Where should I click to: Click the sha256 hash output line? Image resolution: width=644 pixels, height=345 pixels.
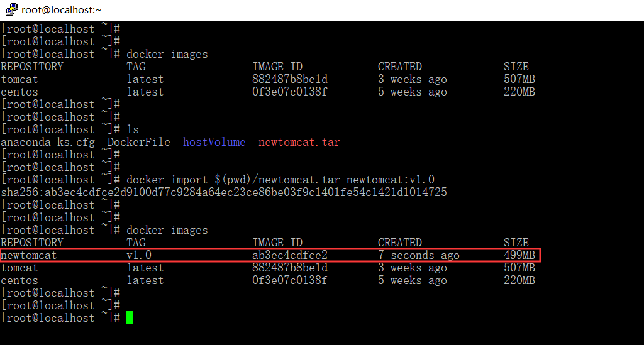click(x=224, y=192)
